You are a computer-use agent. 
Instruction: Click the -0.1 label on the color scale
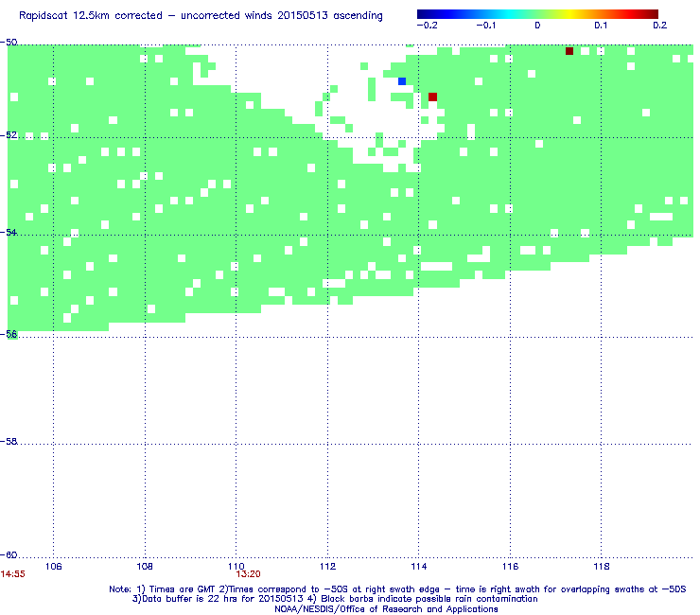(x=486, y=26)
